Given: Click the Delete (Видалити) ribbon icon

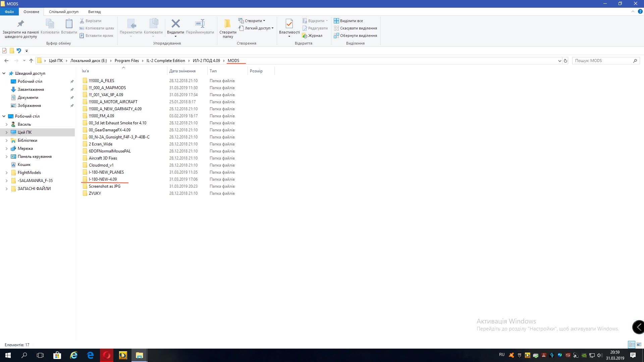Looking at the screenshot, I should [x=175, y=24].
